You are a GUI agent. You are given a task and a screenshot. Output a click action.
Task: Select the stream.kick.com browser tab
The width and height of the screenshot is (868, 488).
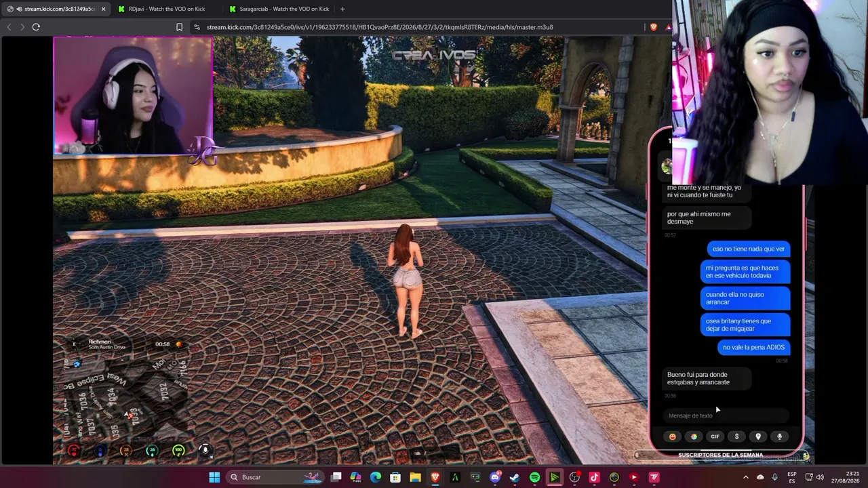tap(56, 9)
